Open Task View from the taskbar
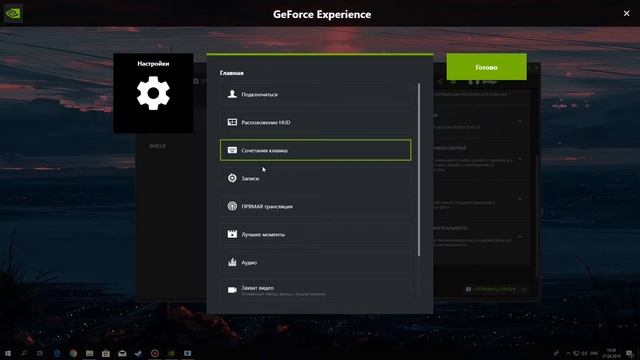Image resolution: width=640 pixels, height=360 pixels. pos(40,353)
